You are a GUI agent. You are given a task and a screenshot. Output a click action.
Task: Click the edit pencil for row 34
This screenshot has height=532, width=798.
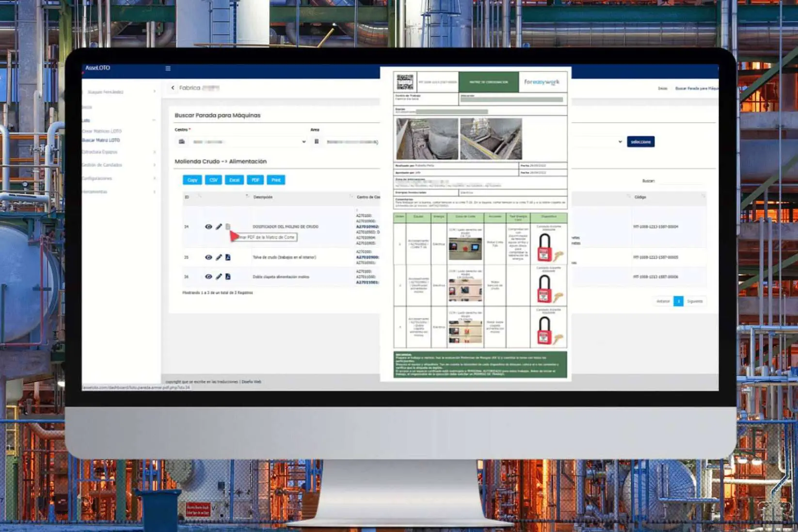pyautogui.click(x=219, y=226)
